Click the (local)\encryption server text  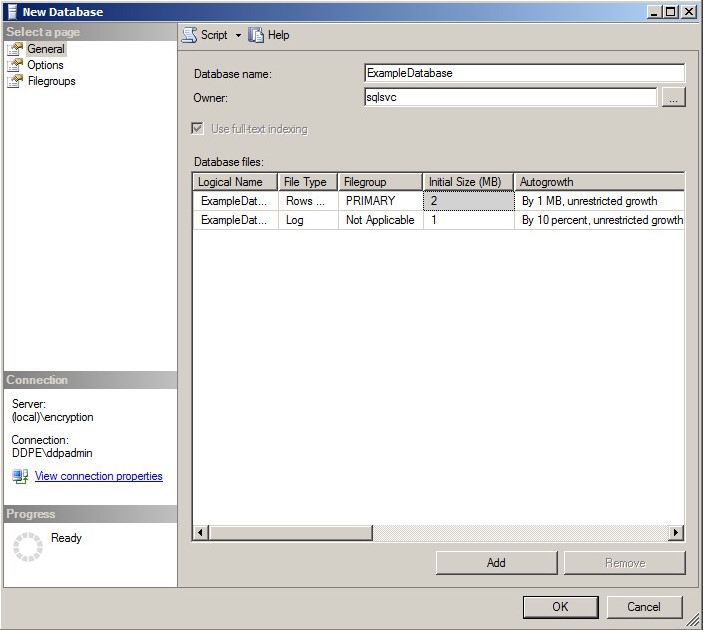point(53,417)
